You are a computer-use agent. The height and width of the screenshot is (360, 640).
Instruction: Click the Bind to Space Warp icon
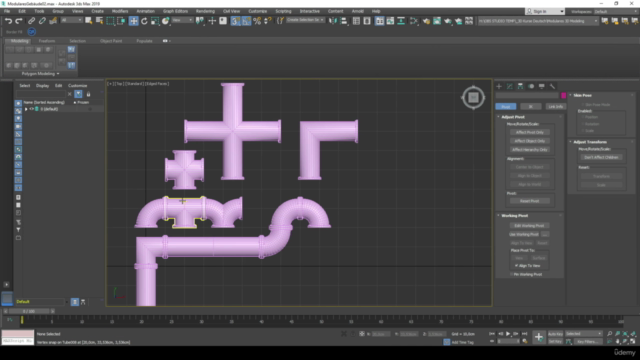53,21
